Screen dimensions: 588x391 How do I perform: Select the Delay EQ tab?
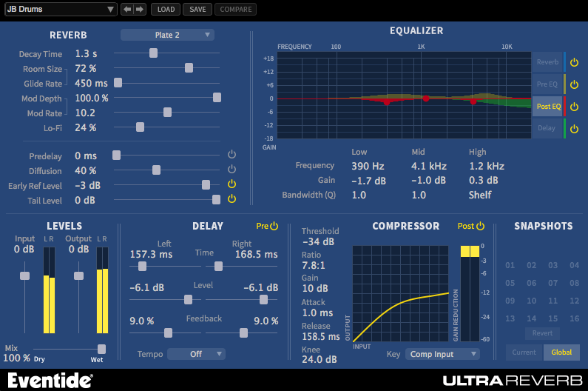click(547, 129)
